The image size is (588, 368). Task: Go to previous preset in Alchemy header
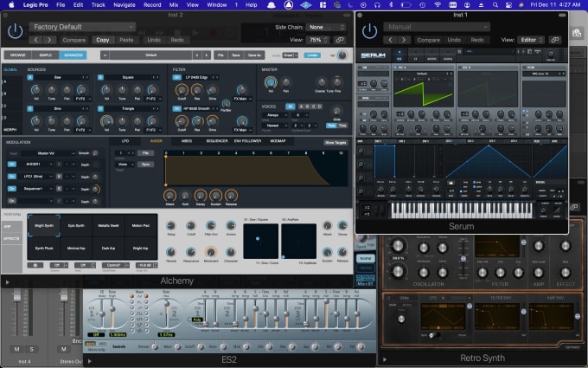pos(35,40)
